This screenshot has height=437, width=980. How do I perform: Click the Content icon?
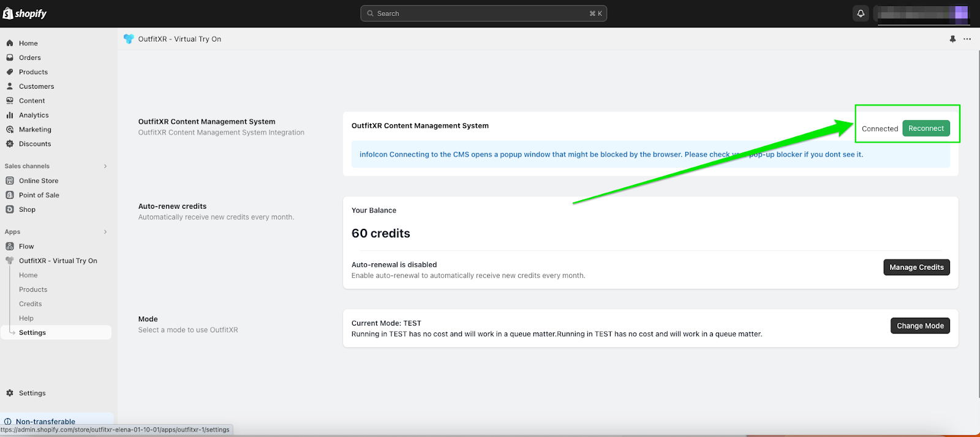[10, 100]
